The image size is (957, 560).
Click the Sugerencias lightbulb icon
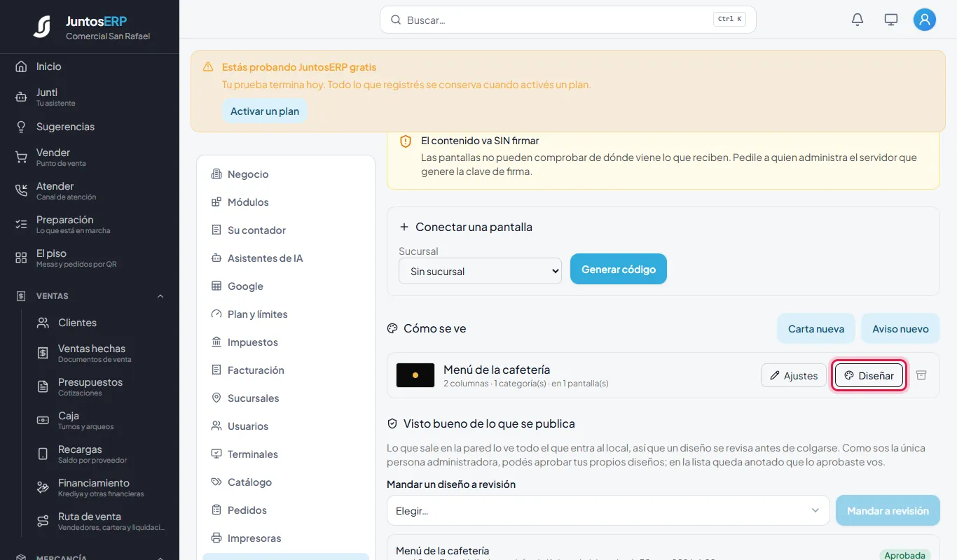coord(21,127)
